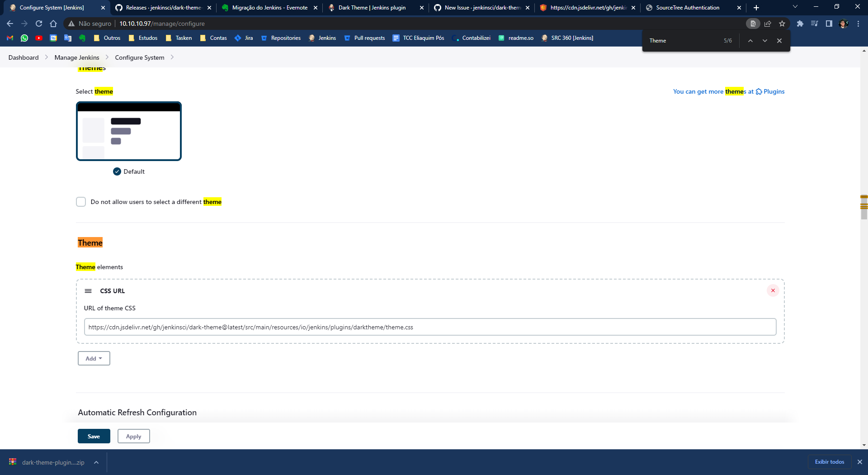
Task: Open the Pull requests bookmark
Action: coord(364,38)
